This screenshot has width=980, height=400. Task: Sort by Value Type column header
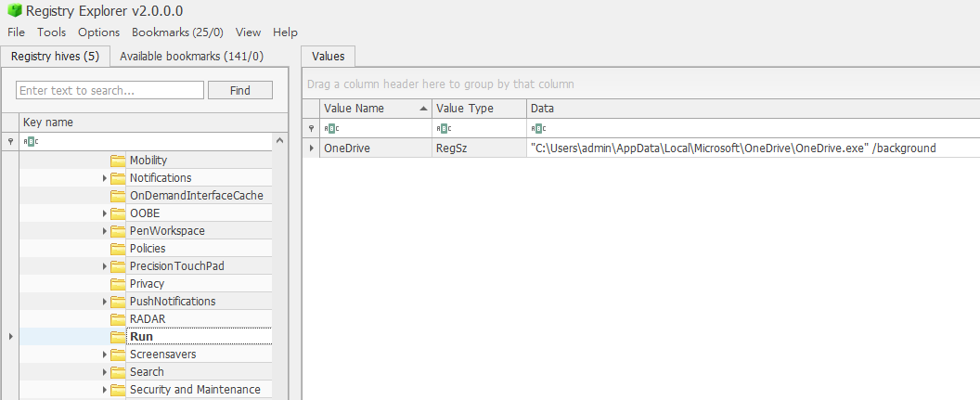[479, 109]
